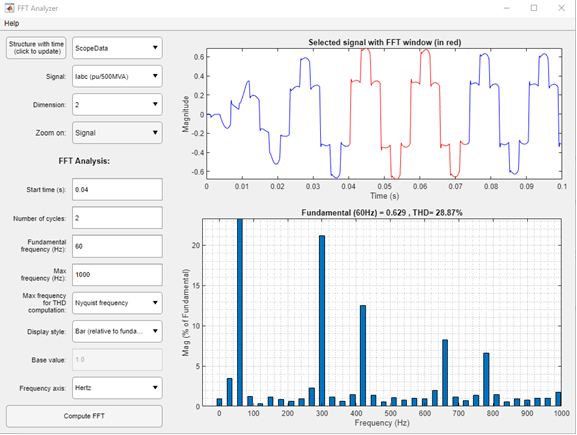Open the Nyquist frequency THD dropdown
Image resolution: width=577 pixels, height=435 pixels.
[x=117, y=303]
